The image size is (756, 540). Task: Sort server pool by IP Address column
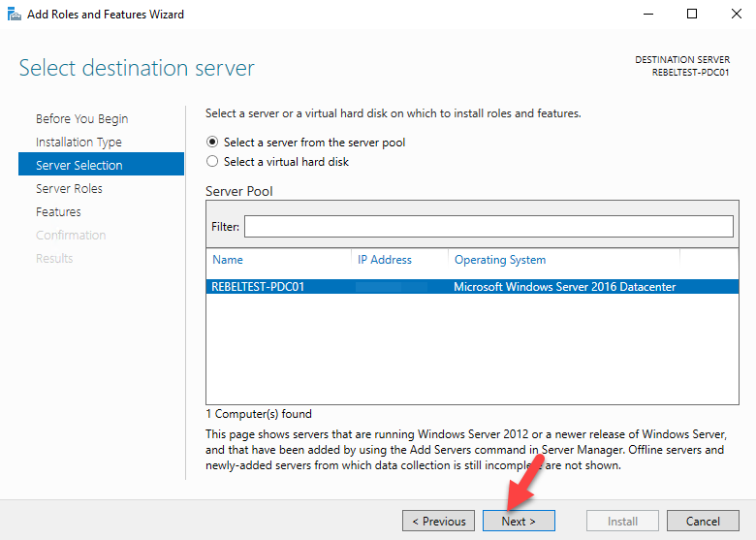[385, 260]
